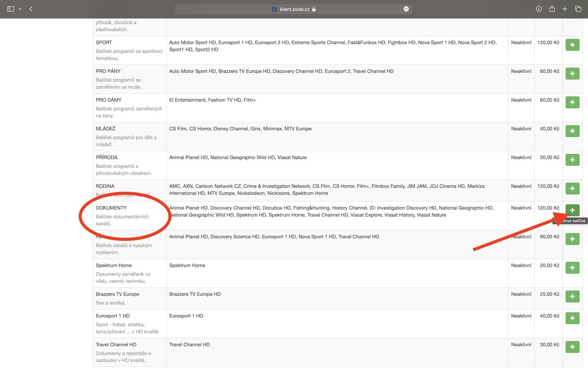Add the Eurosport 1 HD plus button
The width and height of the screenshot is (588, 368).
point(572,318)
